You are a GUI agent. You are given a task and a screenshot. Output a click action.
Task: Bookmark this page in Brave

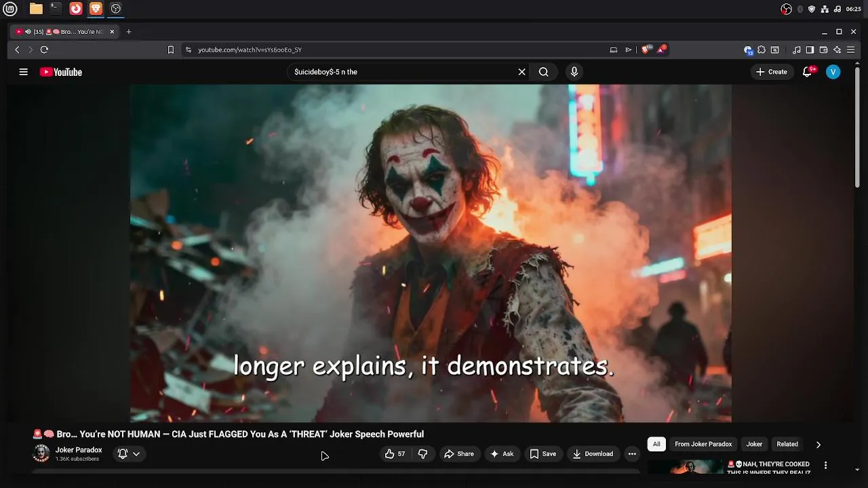(x=171, y=49)
